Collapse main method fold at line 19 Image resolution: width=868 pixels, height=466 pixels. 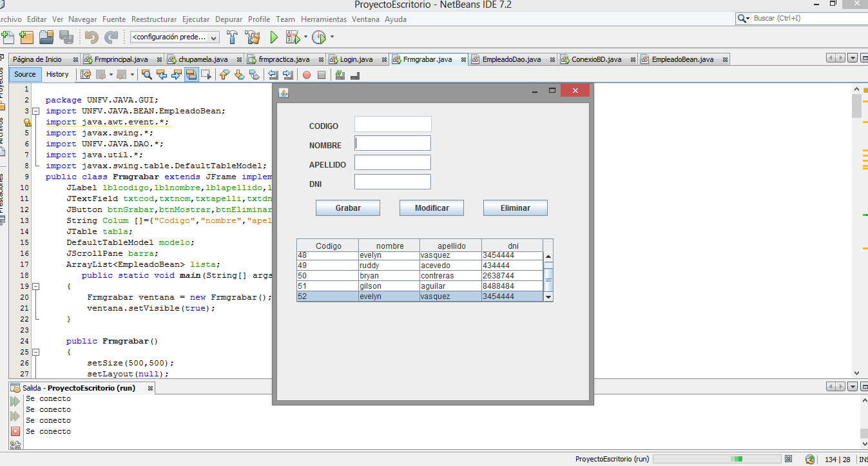pyautogui.click(x=36, y=286)
